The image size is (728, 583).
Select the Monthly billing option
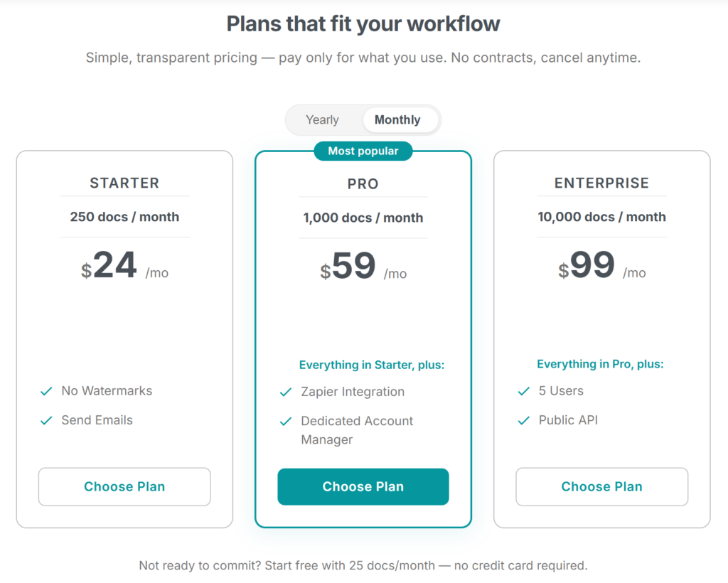coord(398,119)
